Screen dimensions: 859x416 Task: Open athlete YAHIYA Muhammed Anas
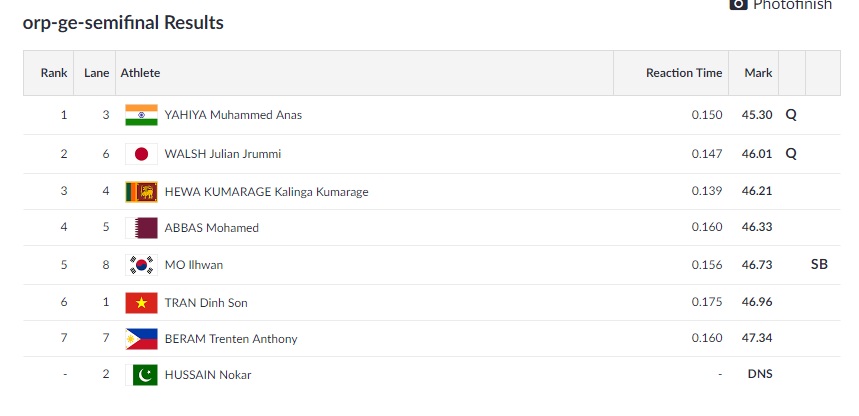point(233,115)
